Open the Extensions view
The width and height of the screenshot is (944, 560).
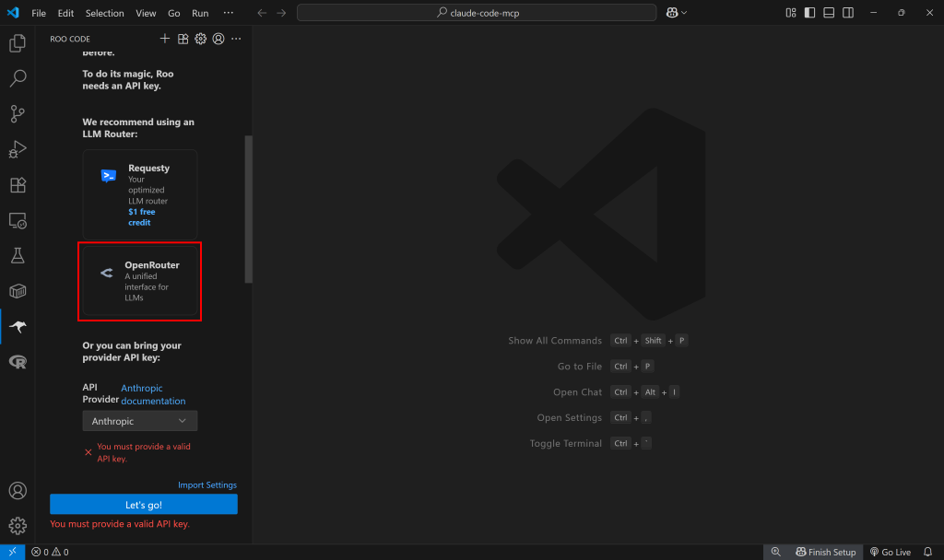coord(17,184)
